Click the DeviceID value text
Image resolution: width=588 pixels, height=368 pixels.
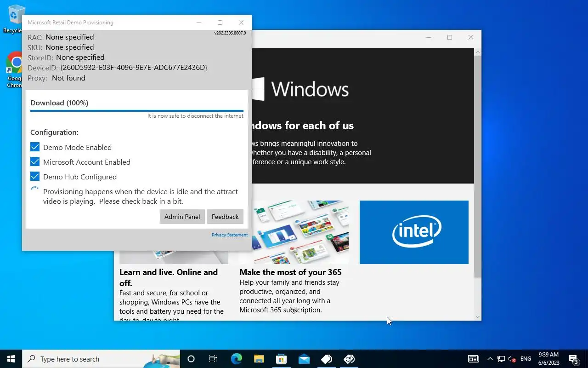click(x=134, y=68)
